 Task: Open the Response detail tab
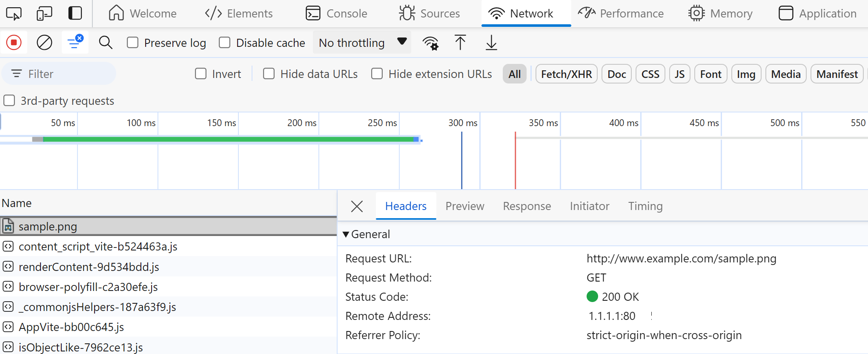point(527,206)
